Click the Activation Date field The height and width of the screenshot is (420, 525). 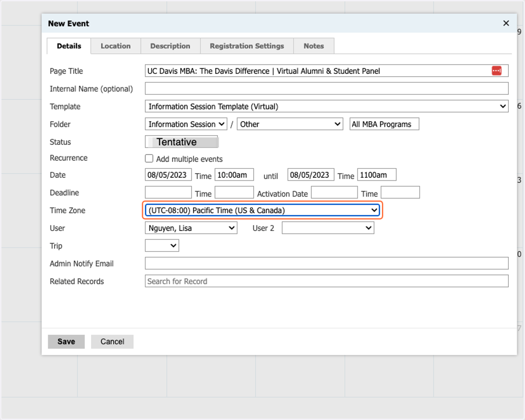pos(334,192)
